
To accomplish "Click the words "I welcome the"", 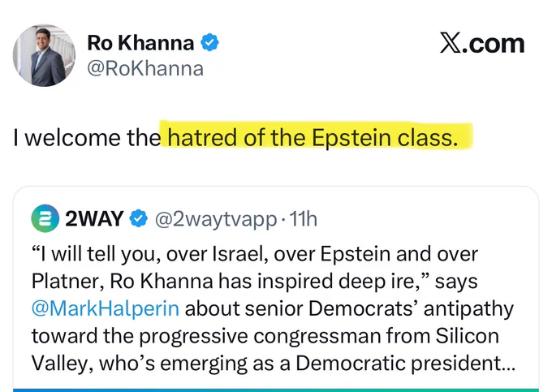I will [x=87, y=137].
